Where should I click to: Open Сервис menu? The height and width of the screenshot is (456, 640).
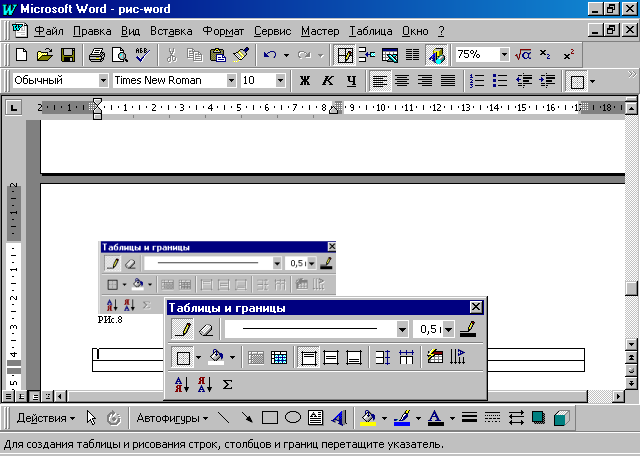click(272, 31)
